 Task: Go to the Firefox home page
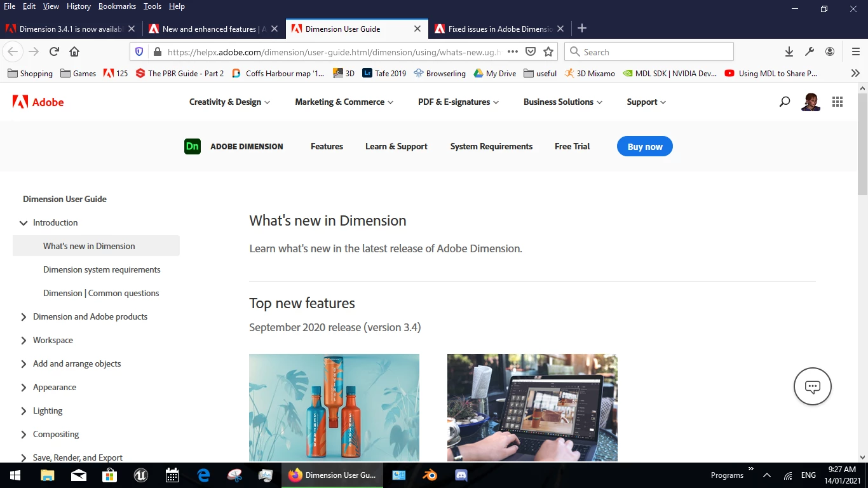coord(74,51)
